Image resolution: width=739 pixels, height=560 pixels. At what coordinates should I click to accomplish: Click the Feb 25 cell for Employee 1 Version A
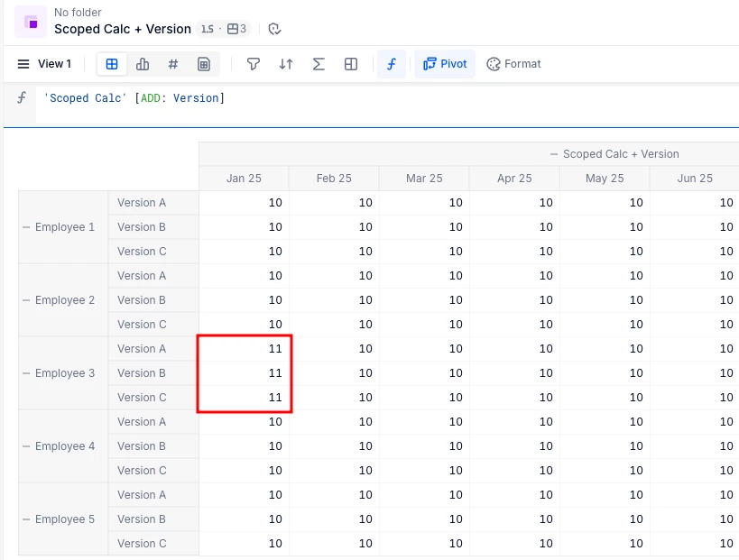(x=334, y=203)
